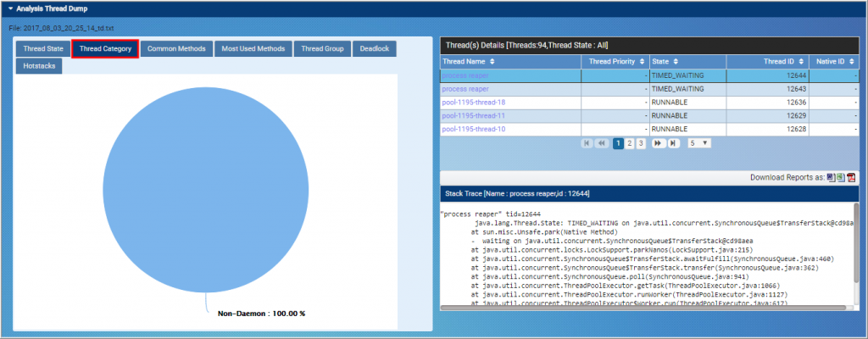Click RUNNABLE state of pool-1195-thread-18
The image size is (868, 339).
(670, 103)
